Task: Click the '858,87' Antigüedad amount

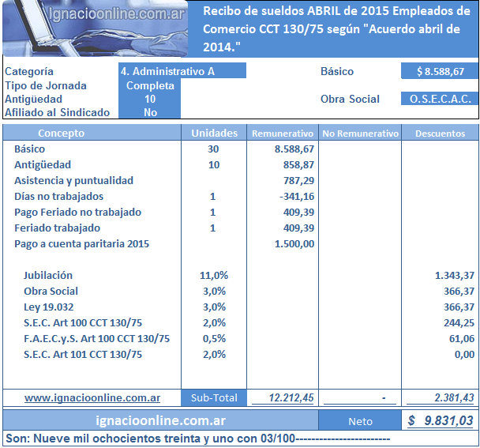Action: (x=298, y=165)
